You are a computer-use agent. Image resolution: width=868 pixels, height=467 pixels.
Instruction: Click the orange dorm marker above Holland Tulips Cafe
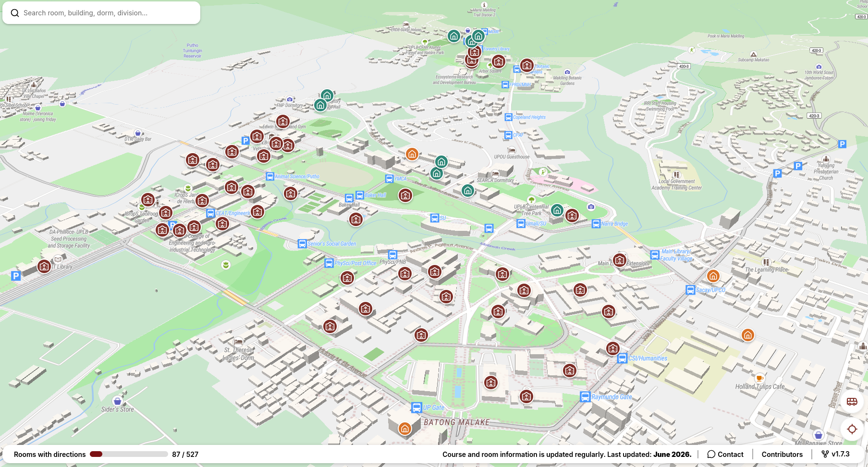[748, 335]
